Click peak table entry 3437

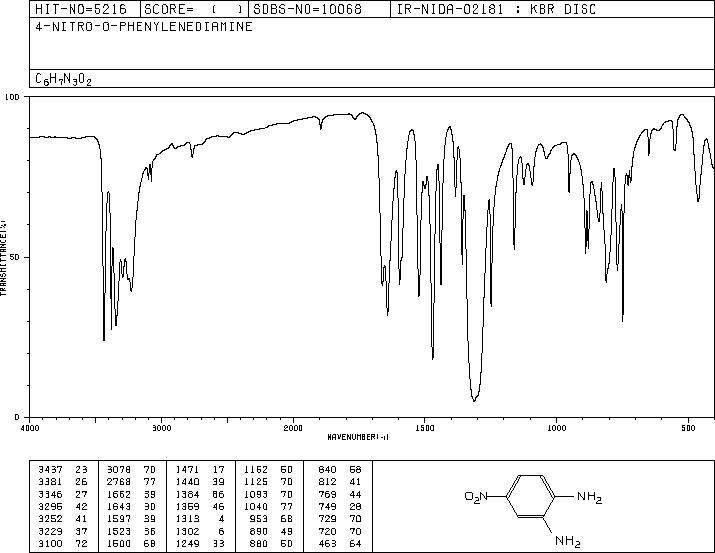tap(50, 469)
